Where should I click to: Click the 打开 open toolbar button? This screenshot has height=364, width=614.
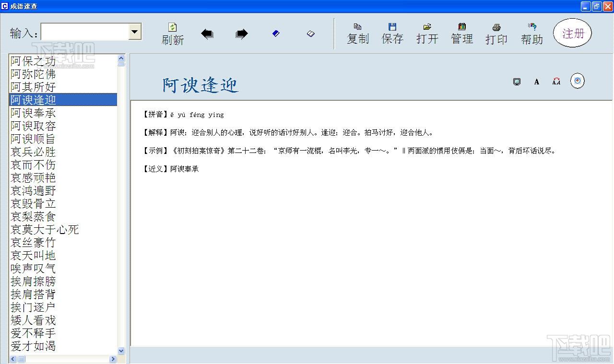(x=427, y=34)
